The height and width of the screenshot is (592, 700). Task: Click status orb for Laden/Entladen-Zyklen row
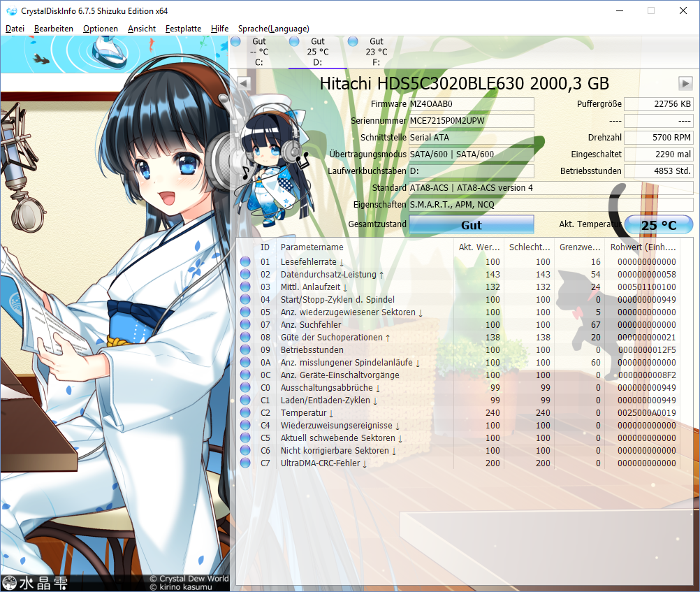coord(245,400)
